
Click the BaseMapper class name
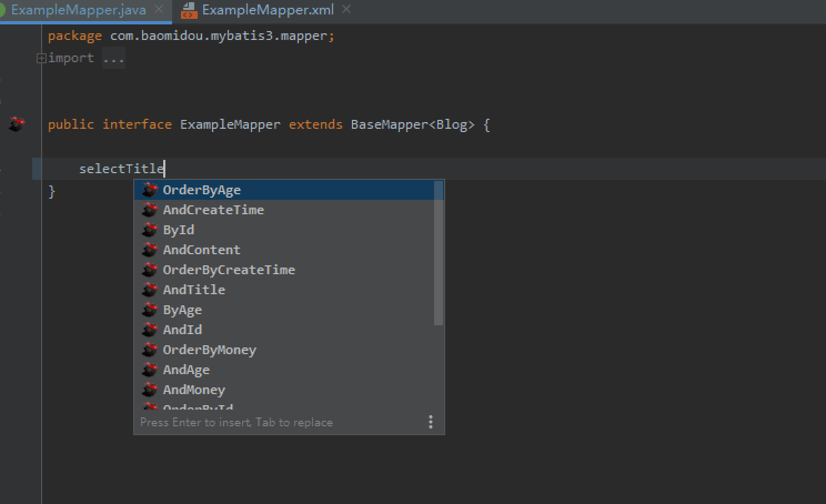point(389,124)
